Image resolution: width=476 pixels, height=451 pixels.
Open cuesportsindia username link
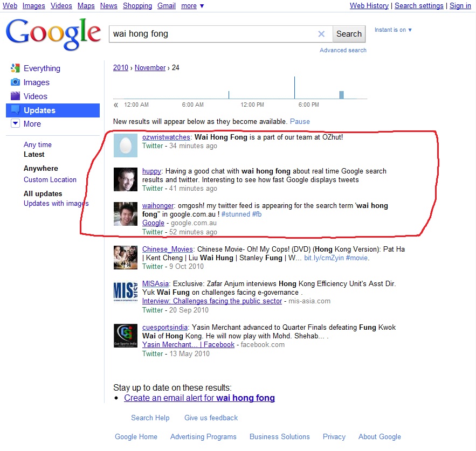pyautogui.click(x=165, y=328)
